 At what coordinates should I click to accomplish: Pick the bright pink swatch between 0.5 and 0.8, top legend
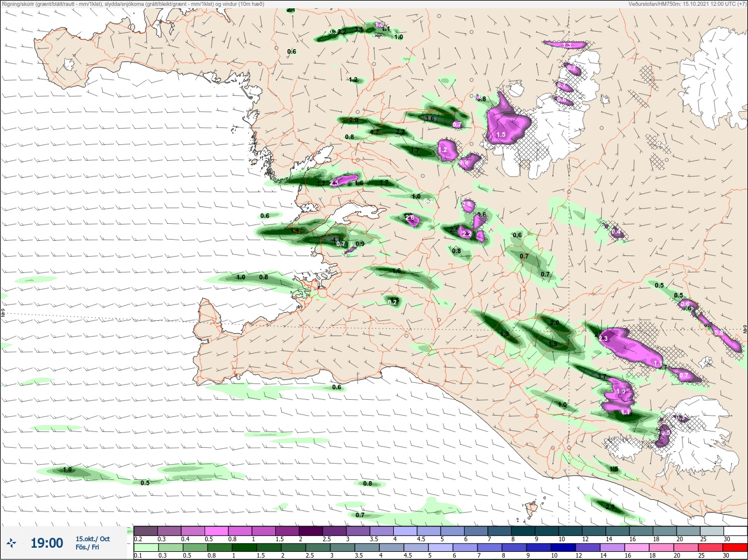[217, 530]
